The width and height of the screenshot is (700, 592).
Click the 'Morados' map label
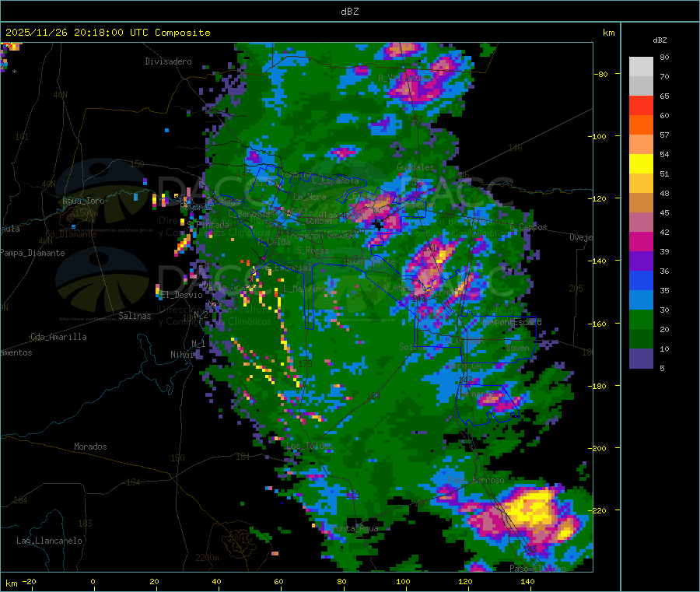[90, 447]
